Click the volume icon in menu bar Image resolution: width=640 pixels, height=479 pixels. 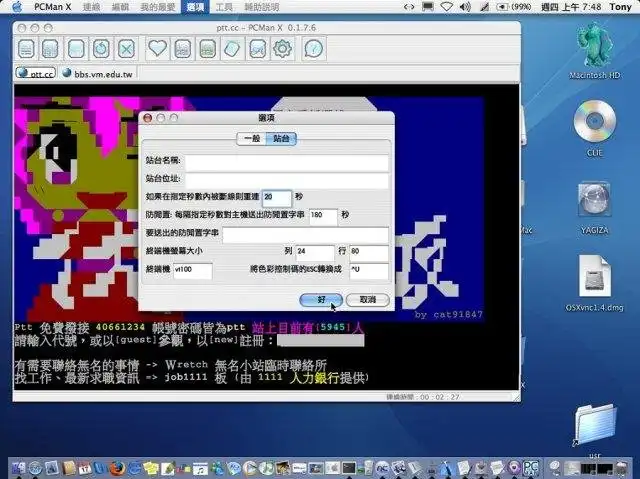pyautogui.click(x=465, y=7)
